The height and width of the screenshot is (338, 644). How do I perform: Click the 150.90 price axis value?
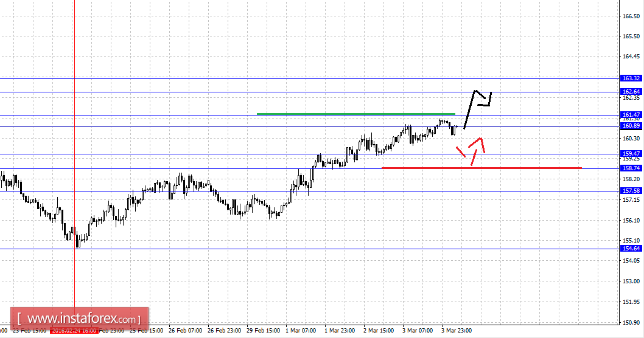(631, 322)
